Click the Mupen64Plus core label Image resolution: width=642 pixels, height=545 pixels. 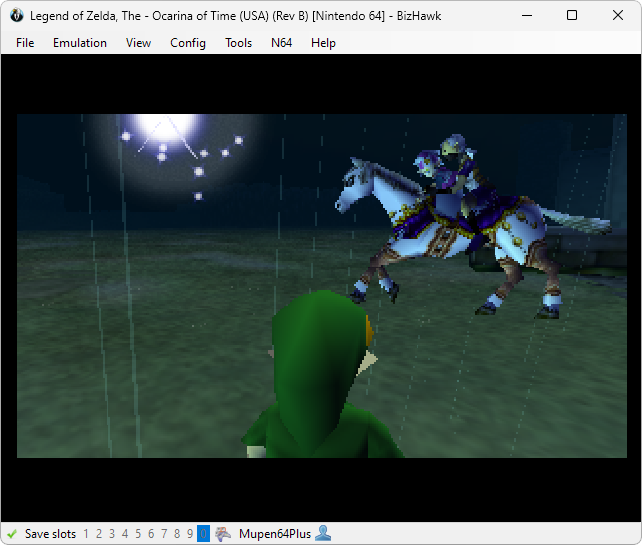(x=275, y=534)
